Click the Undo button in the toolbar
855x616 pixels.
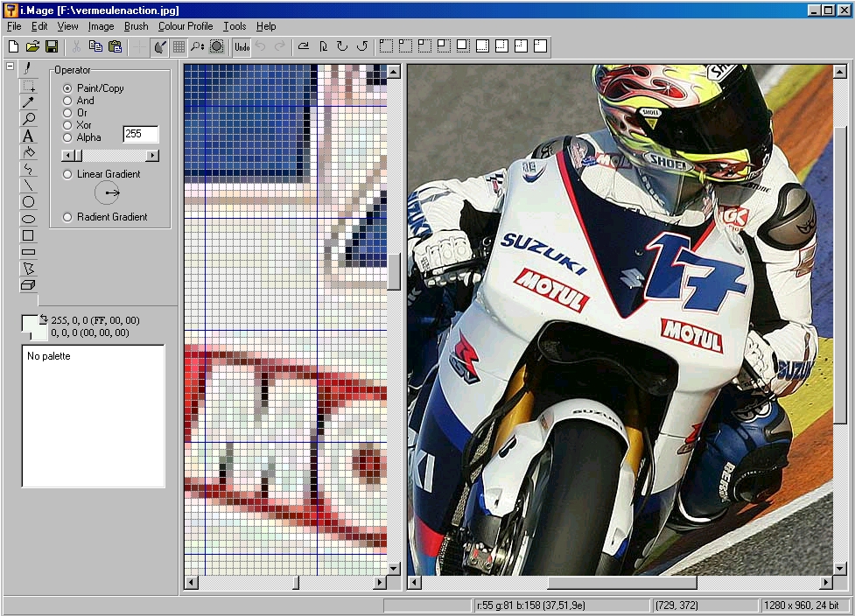242,47
